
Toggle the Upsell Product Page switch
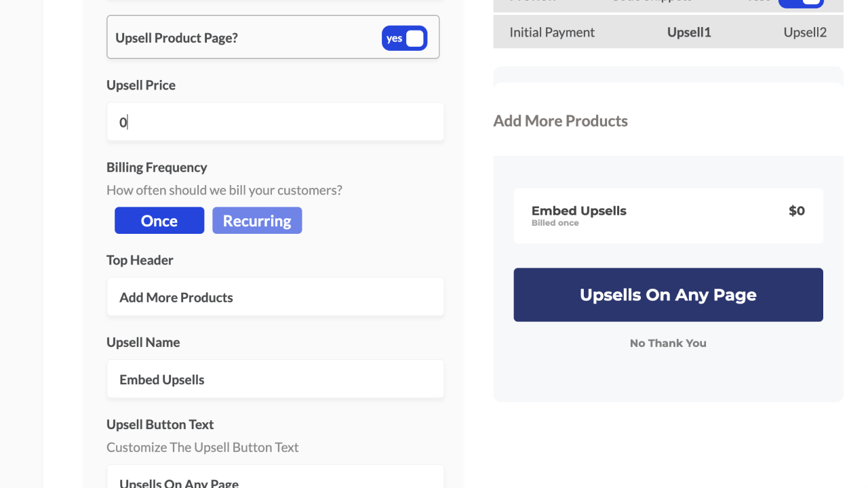(x=404, y=39)
